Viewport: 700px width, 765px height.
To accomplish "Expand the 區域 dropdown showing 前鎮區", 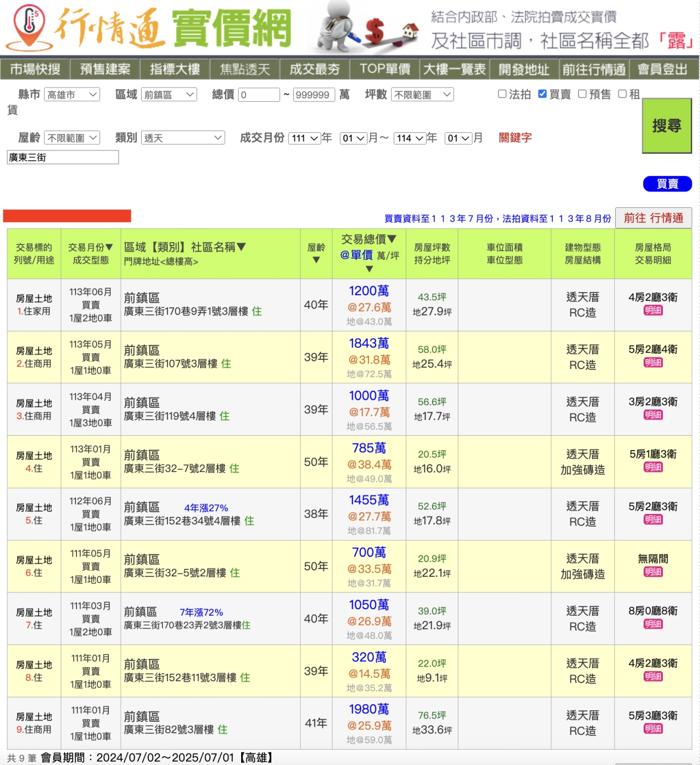I will click(x=169, y=95).
